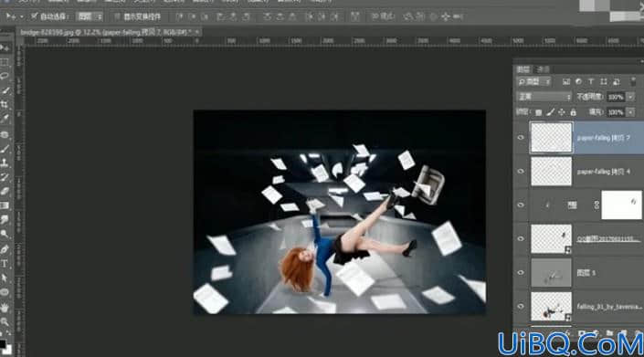The width and height of the screenshot is (644, 357).
Task: Filter layers by pixel layer type
Action: pos(566,82)
